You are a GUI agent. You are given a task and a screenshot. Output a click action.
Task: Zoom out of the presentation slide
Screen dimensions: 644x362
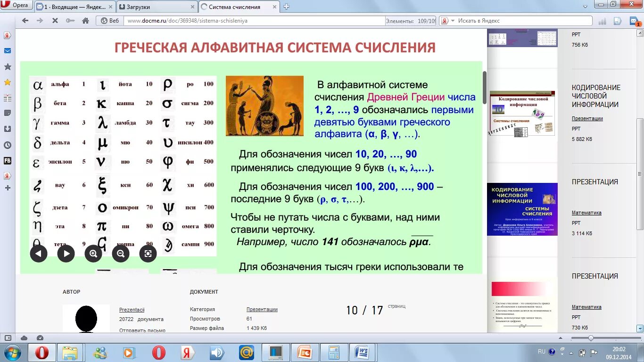click(x=121, y=253)
